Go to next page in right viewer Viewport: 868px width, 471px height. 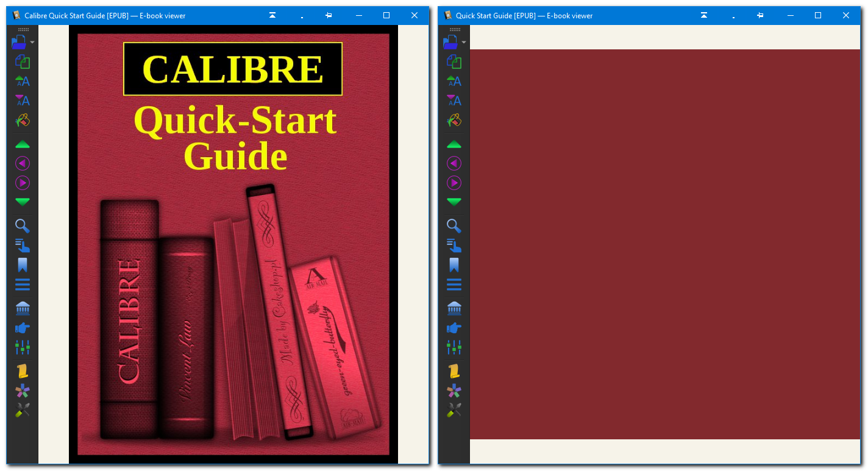coord(454,202)
